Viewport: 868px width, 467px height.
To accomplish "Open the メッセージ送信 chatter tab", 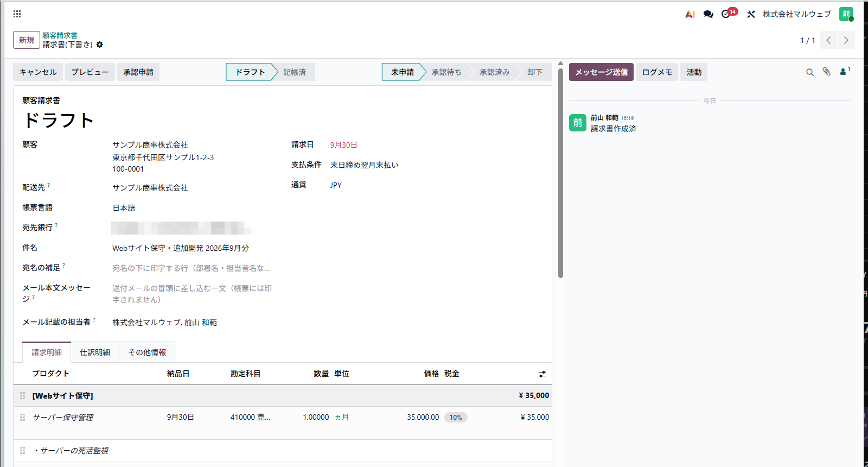I will click(601, 72).
